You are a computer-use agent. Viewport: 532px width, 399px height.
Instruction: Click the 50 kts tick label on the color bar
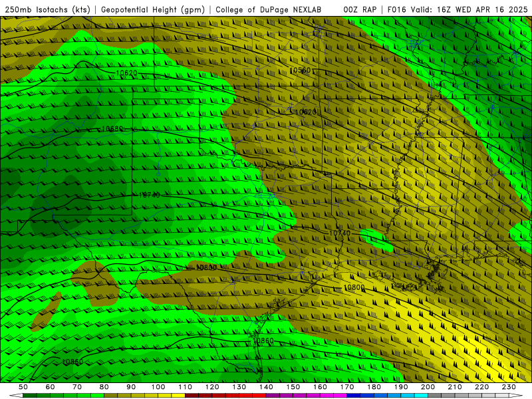pos(23,387)
